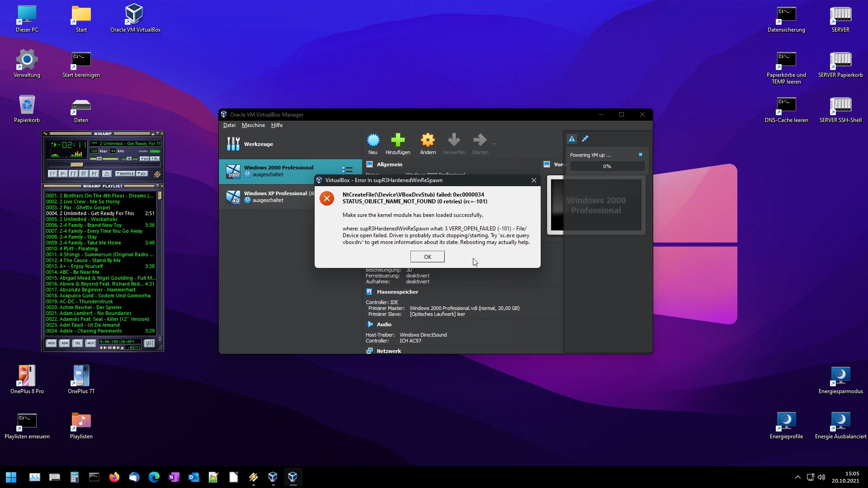
Task: Toggle the Winamp EQ window button
Action: coord(144,159)
